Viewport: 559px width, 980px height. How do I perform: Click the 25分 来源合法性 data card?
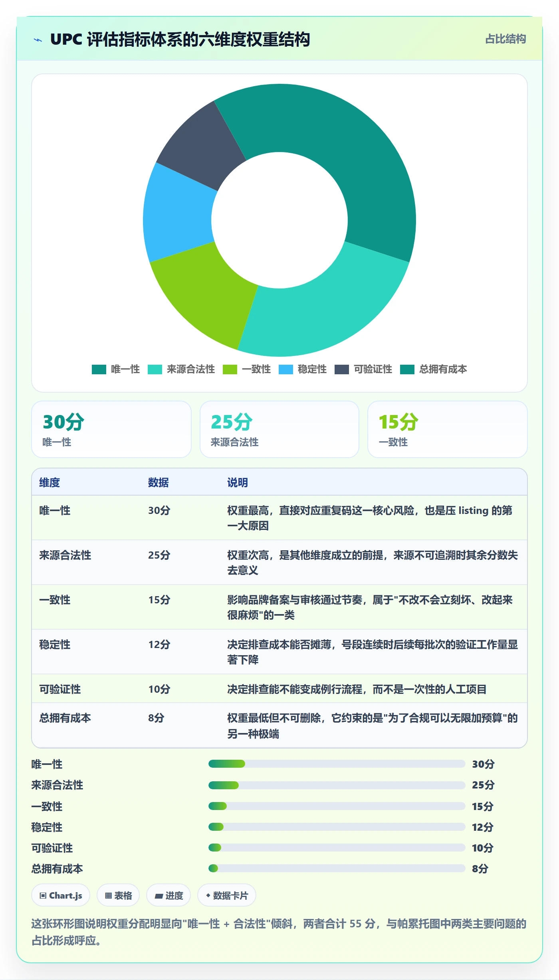pos(279,429)
